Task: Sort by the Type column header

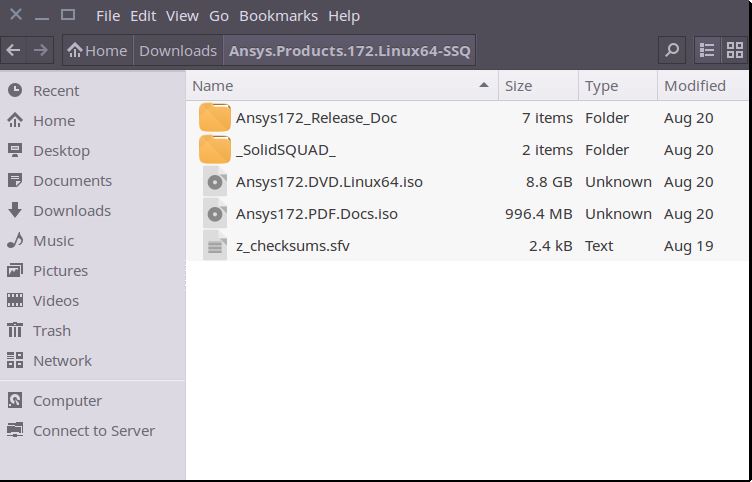Action: (x=618, y=86)
